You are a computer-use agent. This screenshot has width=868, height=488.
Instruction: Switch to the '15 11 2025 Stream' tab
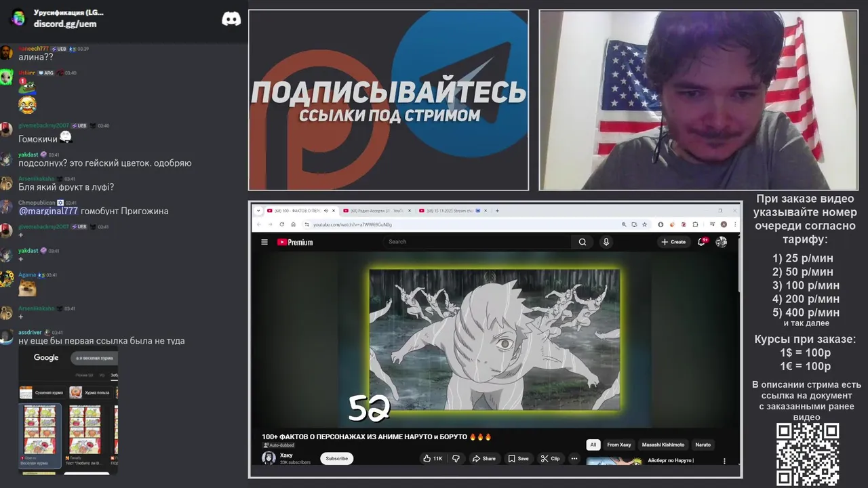(x=452, y=211)
